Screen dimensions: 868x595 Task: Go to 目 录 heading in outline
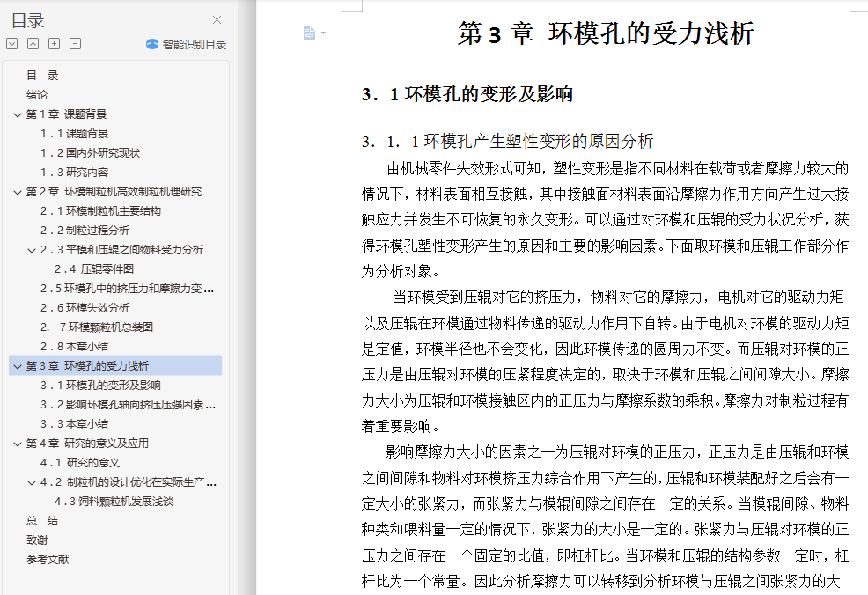(x=42, y=76)
